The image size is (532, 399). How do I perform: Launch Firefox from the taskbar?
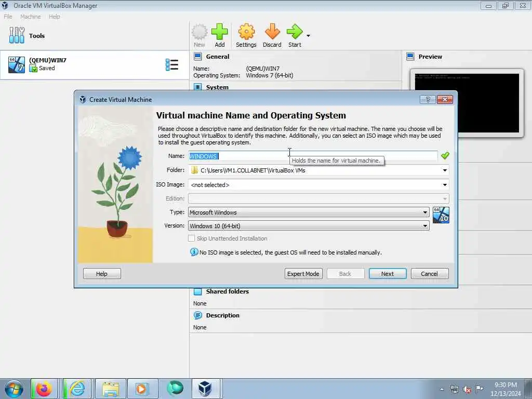coord(44,389)
